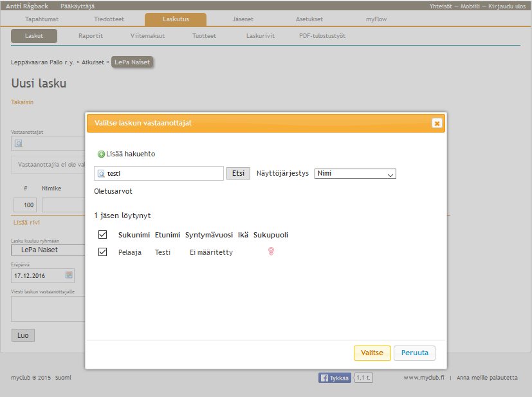The image size is (532, 397).
Task: Select the Laskut sub-tab
Action: pyautogui.click(x=34, y=36)
